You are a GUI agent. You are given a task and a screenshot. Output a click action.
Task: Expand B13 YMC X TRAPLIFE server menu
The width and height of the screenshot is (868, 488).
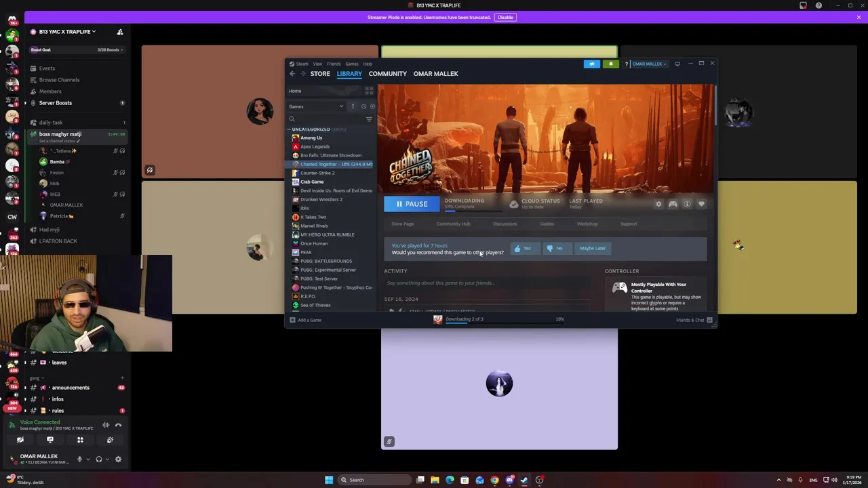click(x=67, y=32)
